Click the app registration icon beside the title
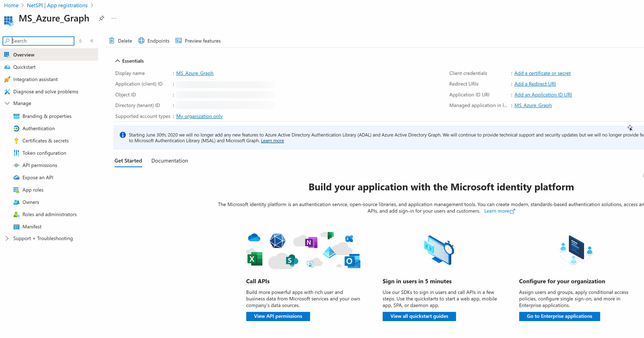 click(9, 21)
